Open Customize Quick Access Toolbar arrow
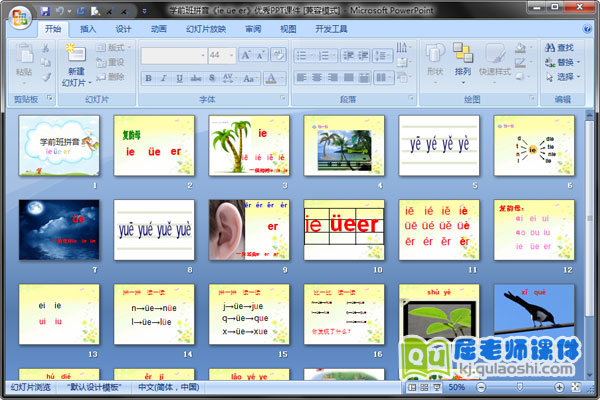The image size is (600, 400). pos(144,11)
